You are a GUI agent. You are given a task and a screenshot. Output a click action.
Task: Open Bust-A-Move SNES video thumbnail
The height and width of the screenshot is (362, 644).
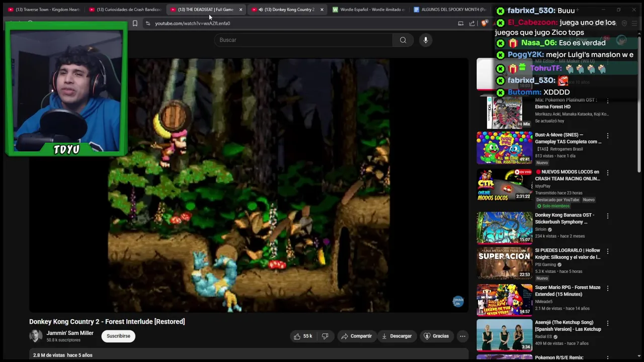(504, 148)
